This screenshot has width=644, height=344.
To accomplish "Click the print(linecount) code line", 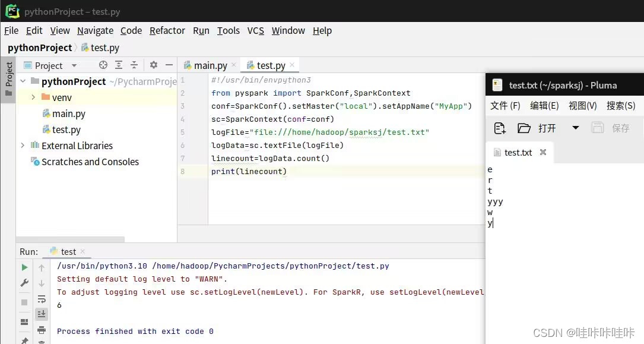I will tap(249, 171).
